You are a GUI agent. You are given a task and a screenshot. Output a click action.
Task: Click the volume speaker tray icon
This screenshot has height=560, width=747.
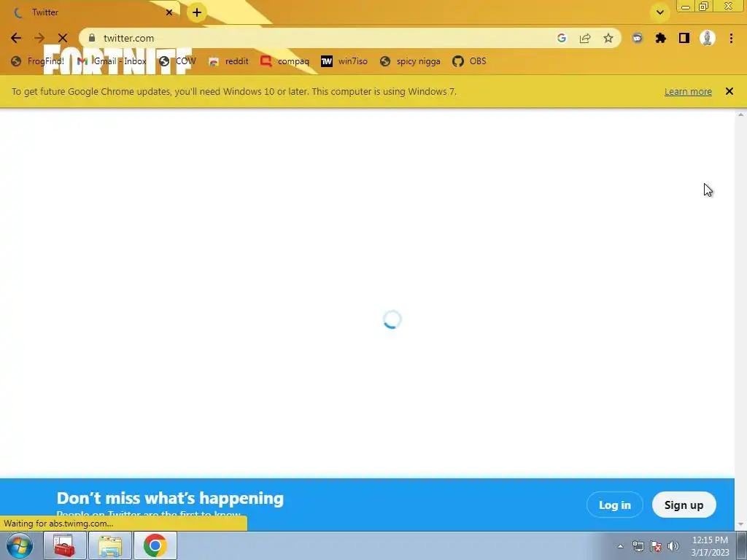click(673, 546)
